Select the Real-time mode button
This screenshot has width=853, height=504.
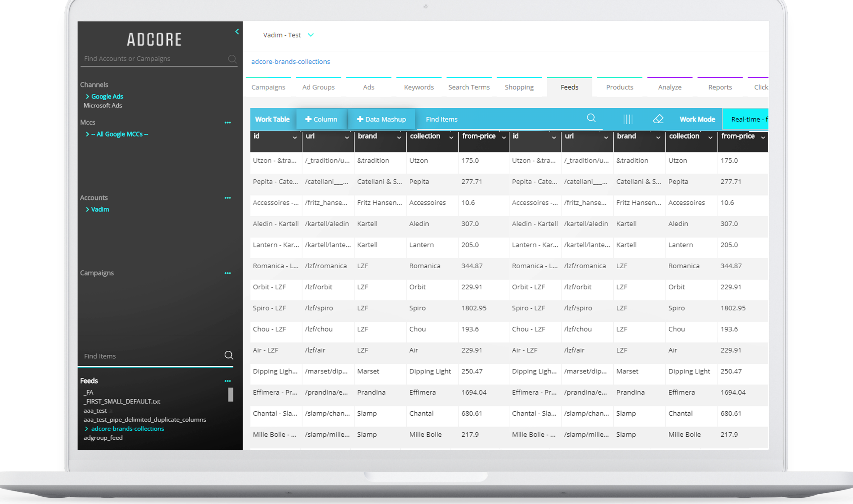point(745,120)
